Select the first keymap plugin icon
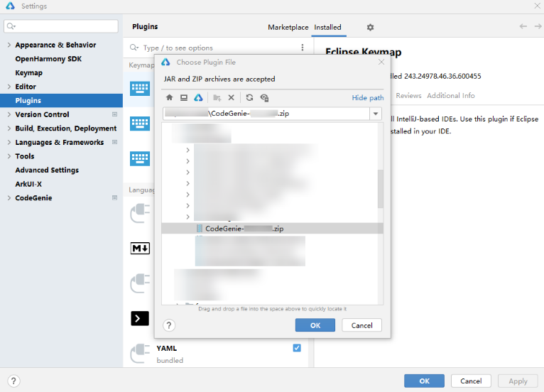544x392 pixels. tap(140, 89)
